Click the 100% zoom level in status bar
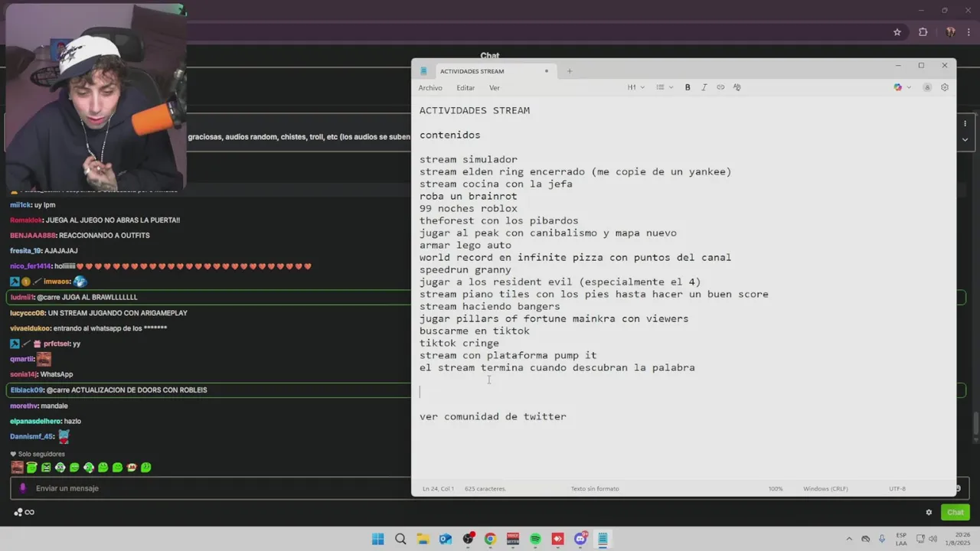 click(x=776, y=488)
